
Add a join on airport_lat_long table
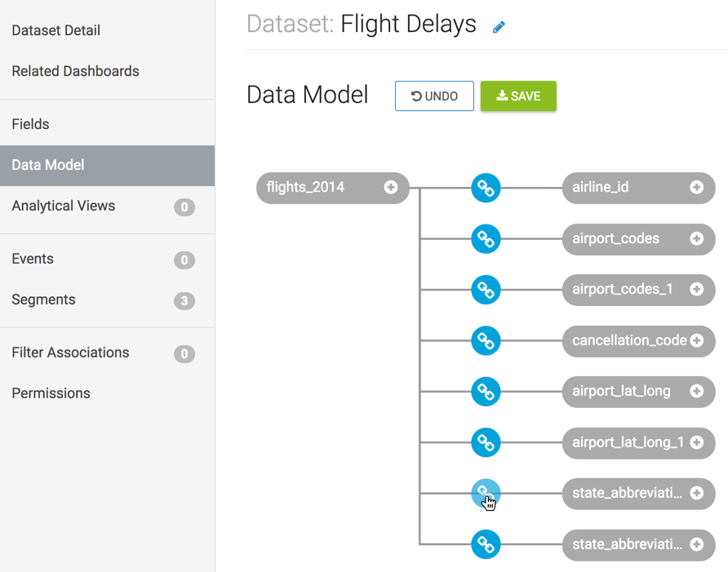coord(697,392)
